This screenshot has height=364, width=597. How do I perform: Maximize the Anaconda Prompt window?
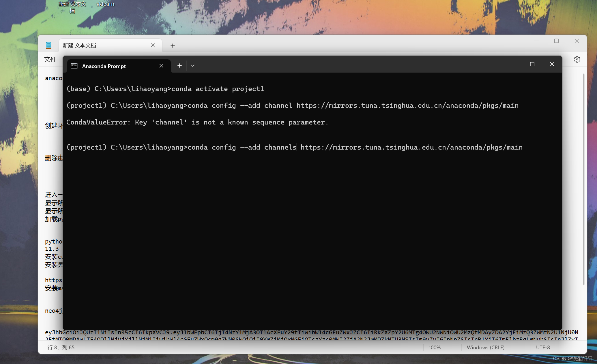(x=532, y=64)
